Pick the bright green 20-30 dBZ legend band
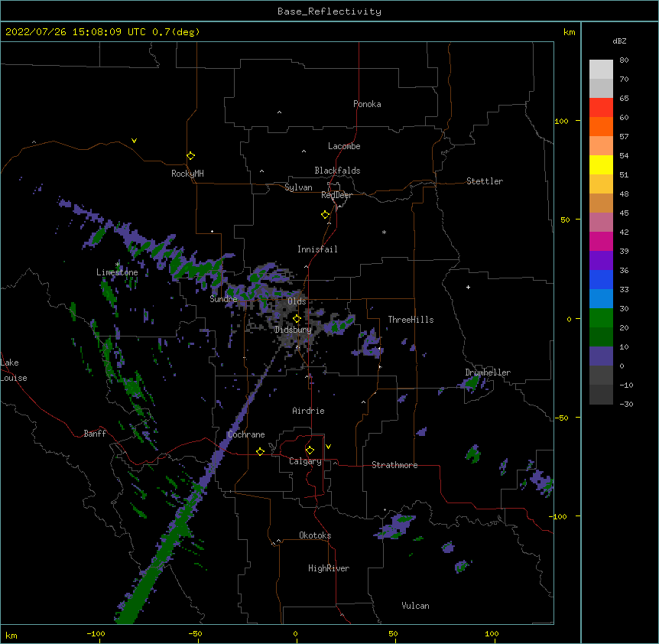Viewport: 659px width, 644px height. [601, 318]
